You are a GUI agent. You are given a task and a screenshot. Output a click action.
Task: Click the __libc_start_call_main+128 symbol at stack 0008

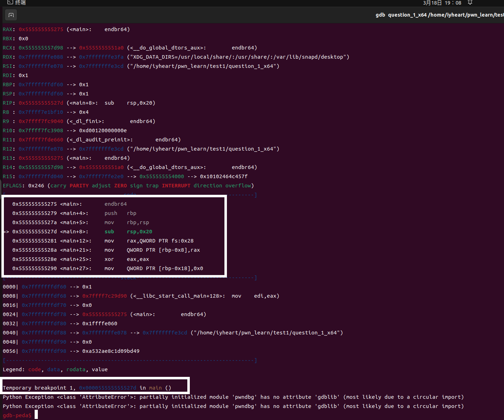[x=177, y=296]
